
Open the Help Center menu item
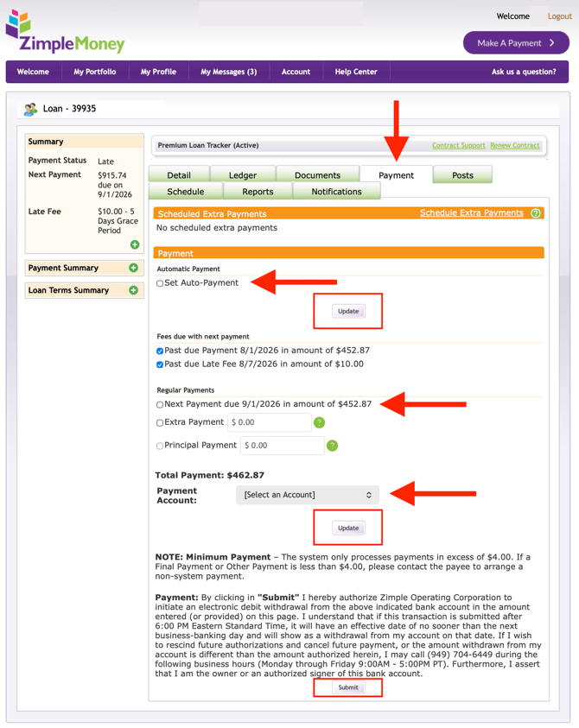click(356, 72)
